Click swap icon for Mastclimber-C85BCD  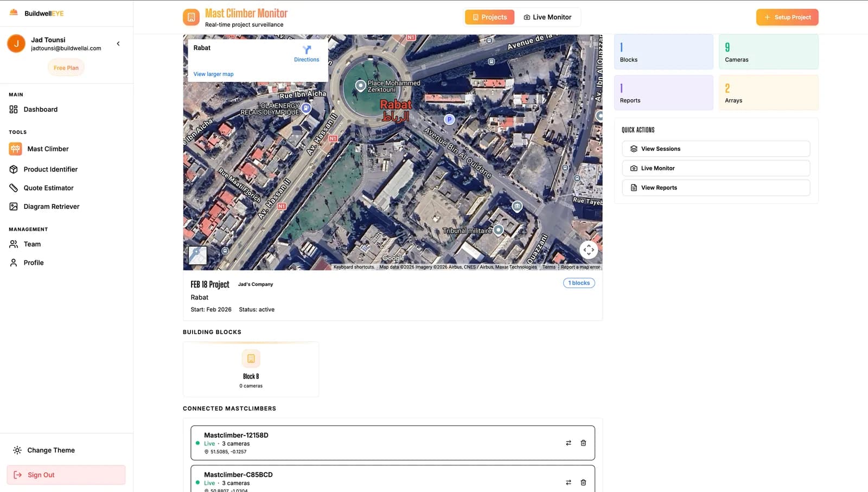[x=569, y=482]
